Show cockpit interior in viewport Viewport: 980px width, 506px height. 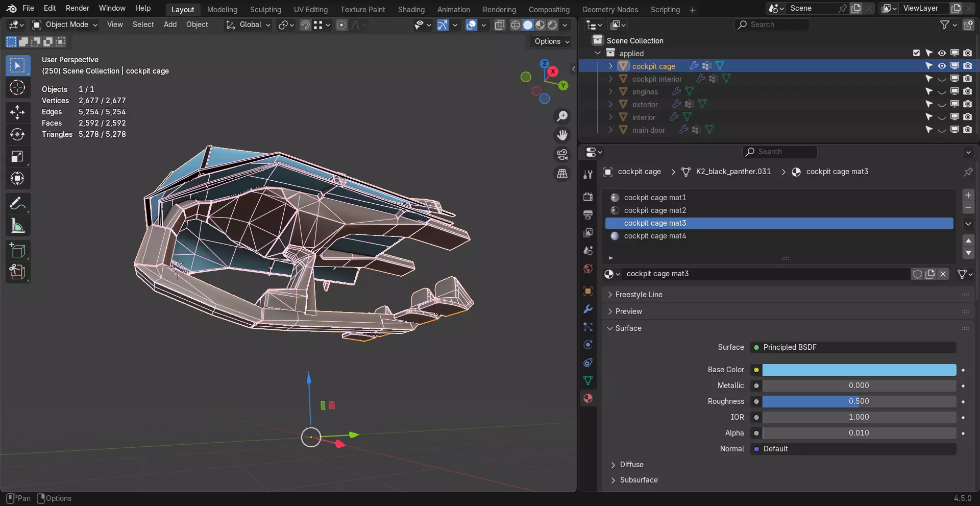942,79
